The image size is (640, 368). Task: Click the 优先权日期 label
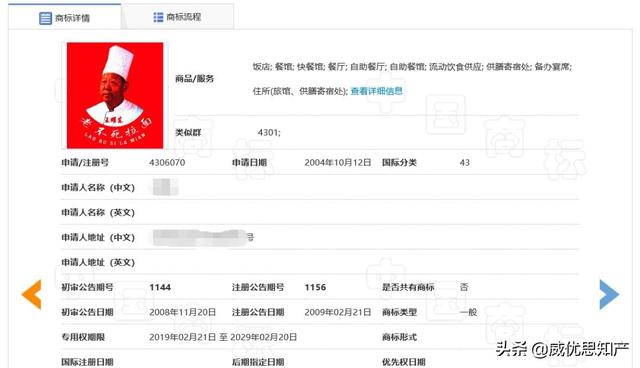click(x=404, y=362)
